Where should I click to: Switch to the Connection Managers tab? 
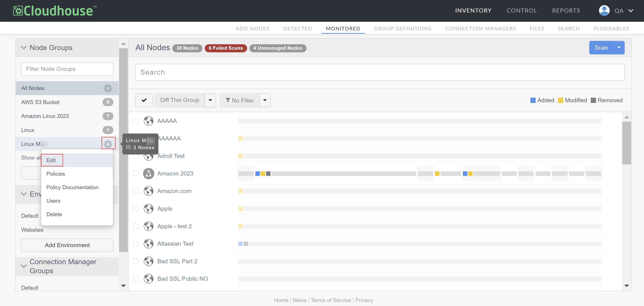481,28
